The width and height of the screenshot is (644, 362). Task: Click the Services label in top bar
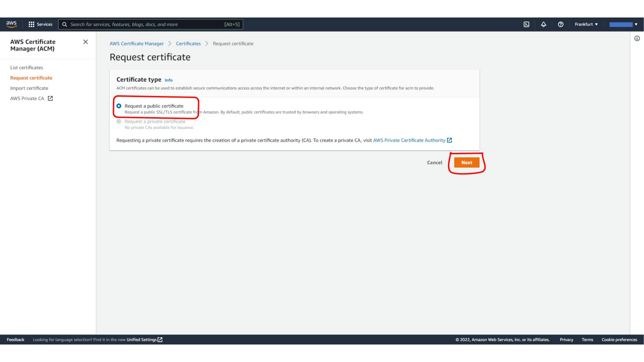(45, 24)
